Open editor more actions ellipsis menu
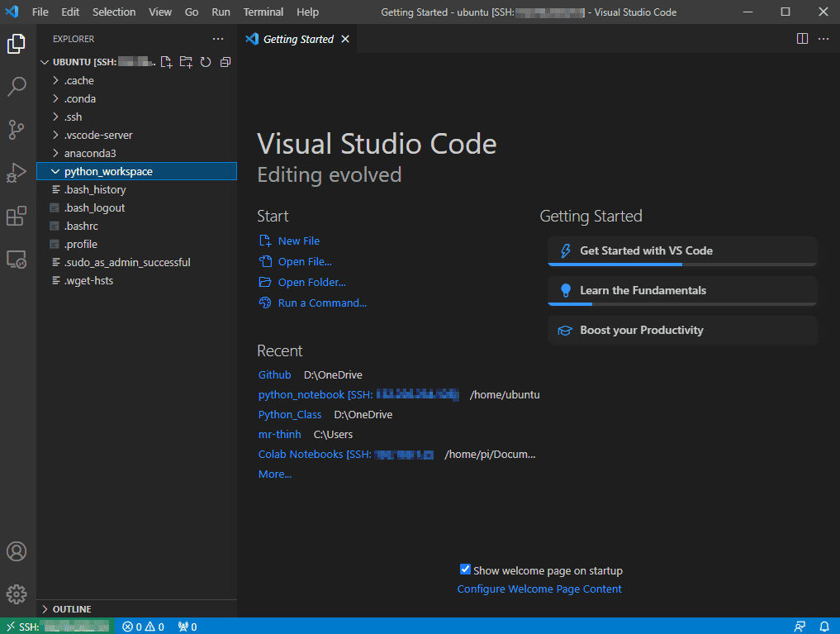 tap(823, 39)
